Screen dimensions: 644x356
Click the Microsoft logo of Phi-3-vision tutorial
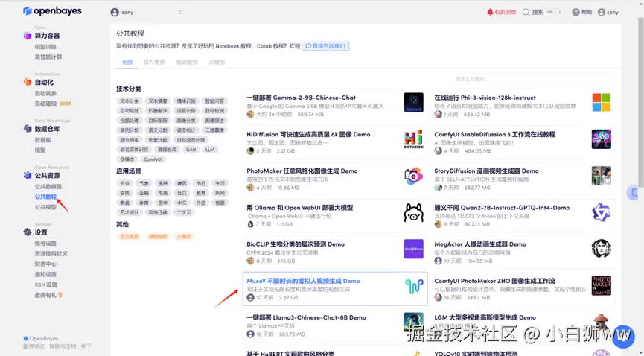point(602,102)
